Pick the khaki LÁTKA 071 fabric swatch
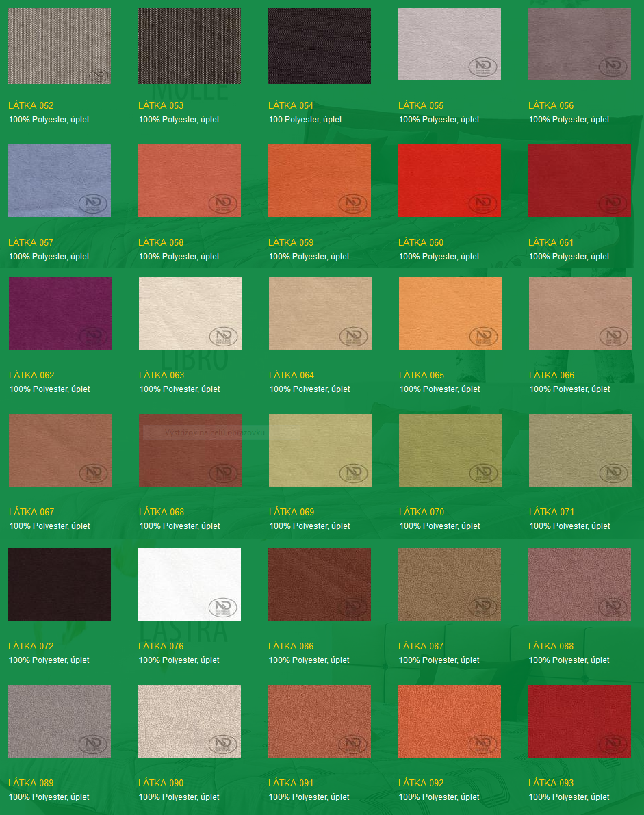This screenshot has height=815, width=644. (580, 450)
